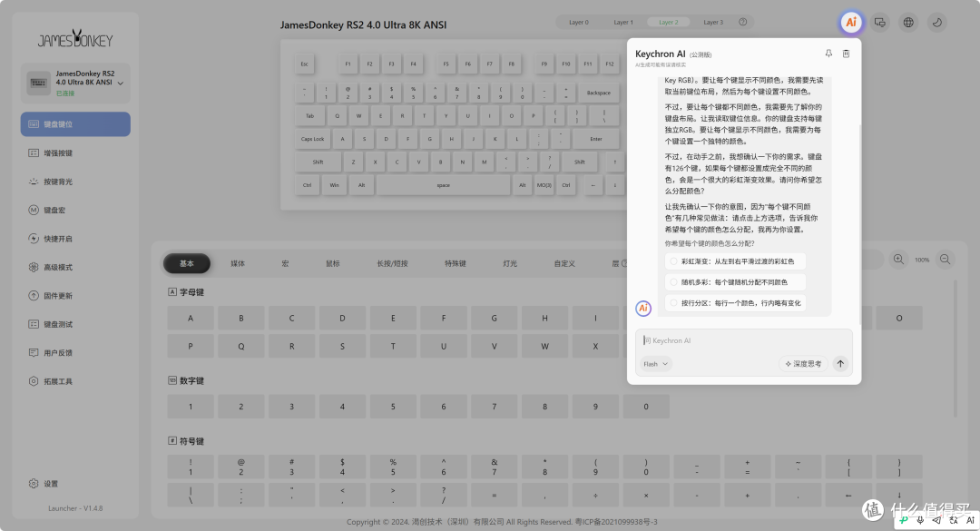Open 固件更新 in the sidebar

point(75,296)
